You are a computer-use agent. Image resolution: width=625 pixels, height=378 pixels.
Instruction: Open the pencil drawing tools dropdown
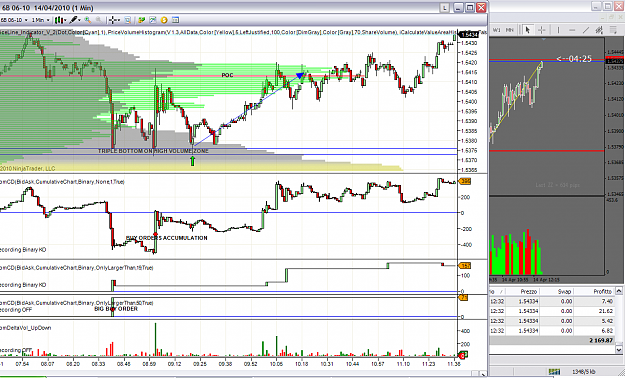pyautogui.click(x=75, y=20)
